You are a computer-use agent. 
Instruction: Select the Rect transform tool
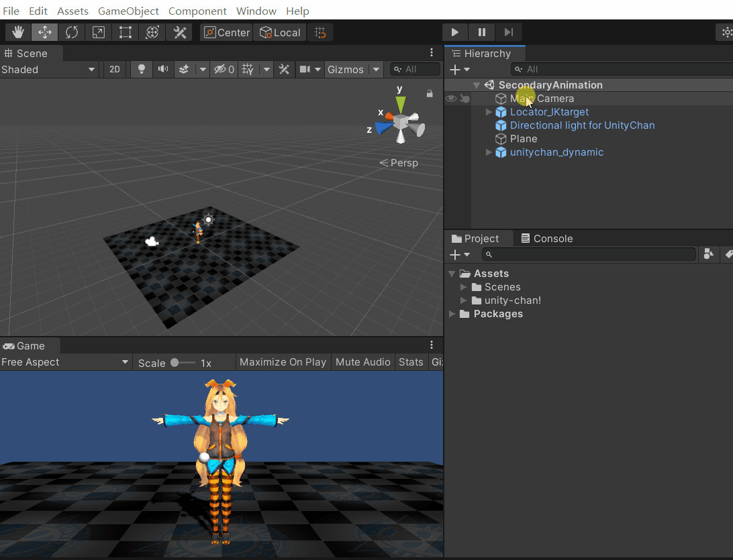[x=125, y=32]
